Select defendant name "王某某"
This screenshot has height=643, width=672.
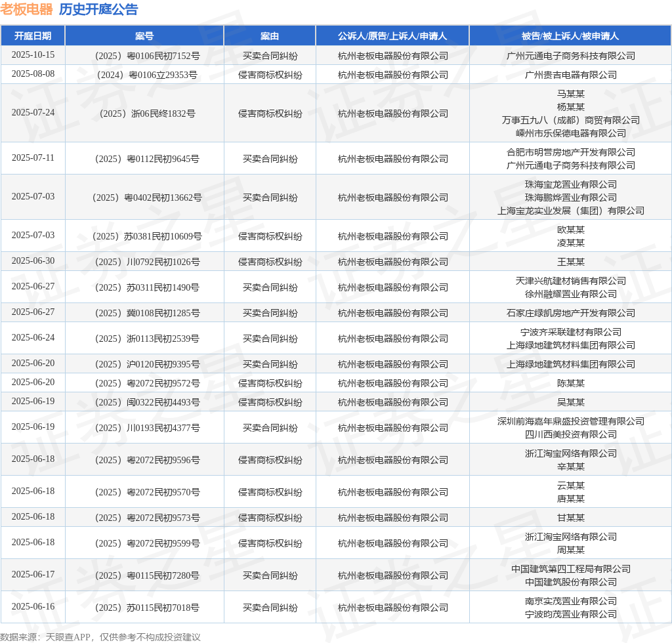(571, 262)
